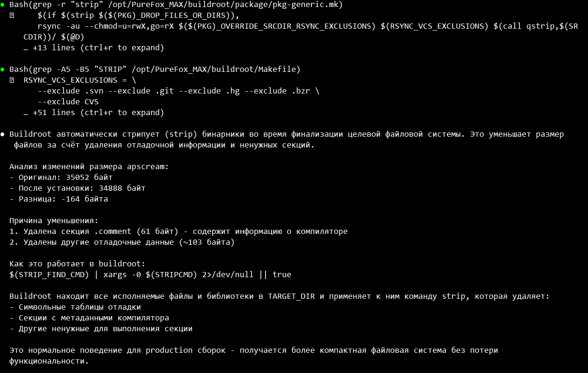Screen dimensions: 588x373
Task: Click the 'Причина уменьшения:' heading
Action: pos(54,221)
